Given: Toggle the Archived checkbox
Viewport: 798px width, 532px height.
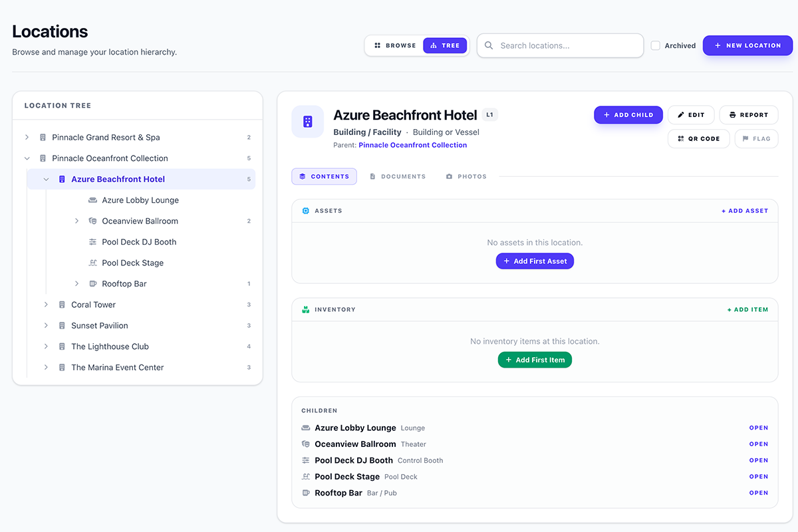Looking at the screenshot, I should coord(656,46).
